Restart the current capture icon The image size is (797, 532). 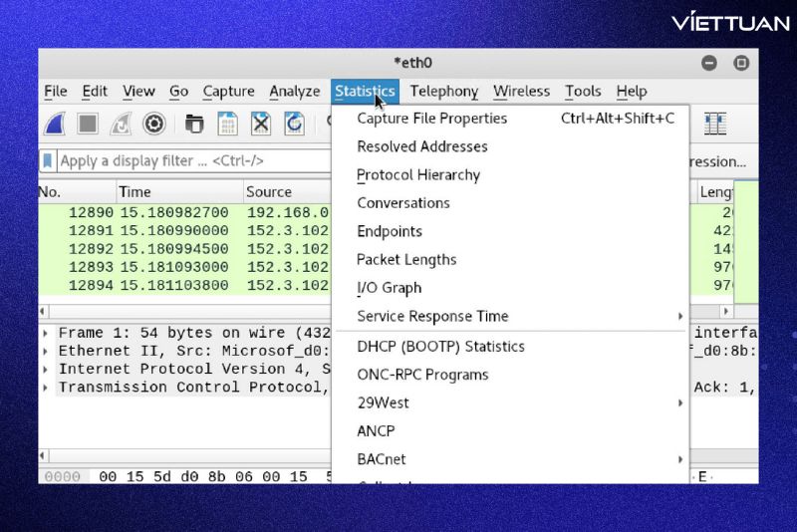click(121, 124)
